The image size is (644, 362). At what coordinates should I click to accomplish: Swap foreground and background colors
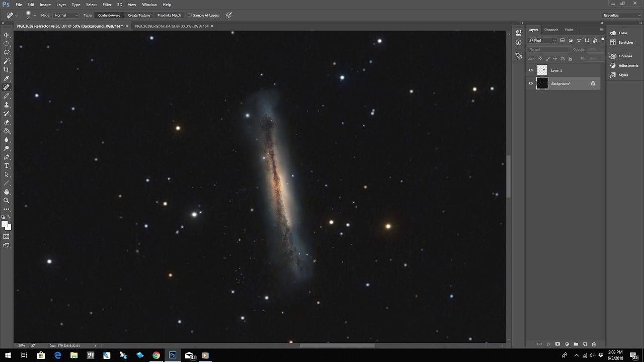click(9, 217)
